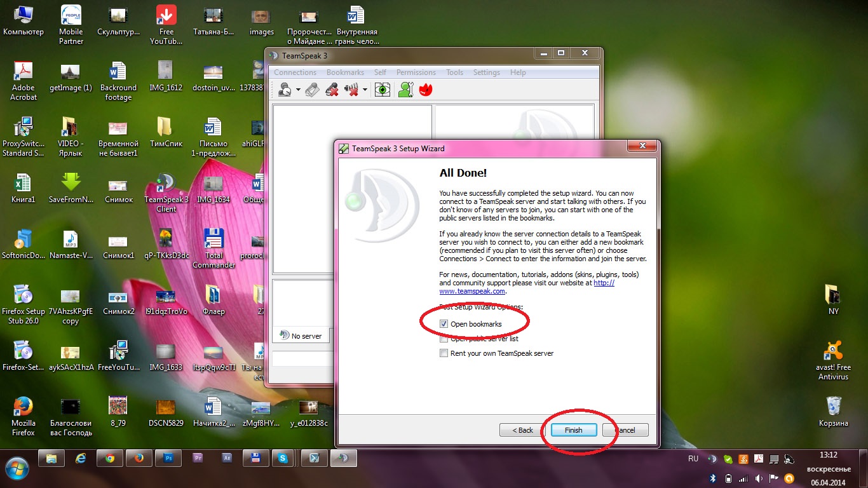Mute microphone icon in TeamSpeak toolbar
The image size is (868, 488).
coord(331,90)
